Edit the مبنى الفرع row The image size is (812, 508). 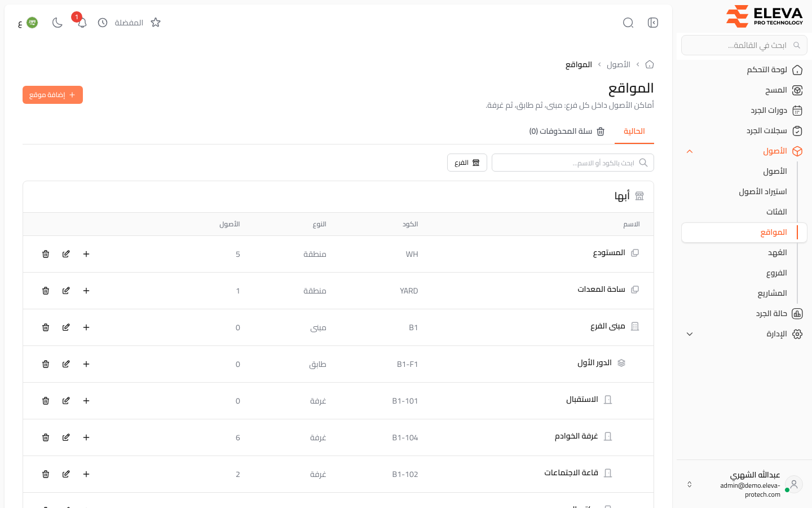66,327
